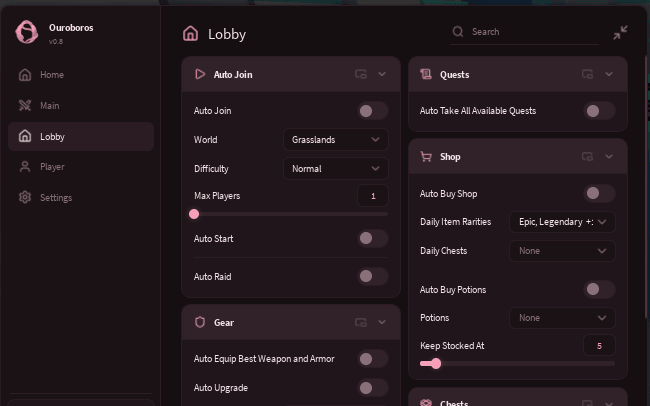
Task: Turn on Auto Start
Action: [x=373, y=238]
